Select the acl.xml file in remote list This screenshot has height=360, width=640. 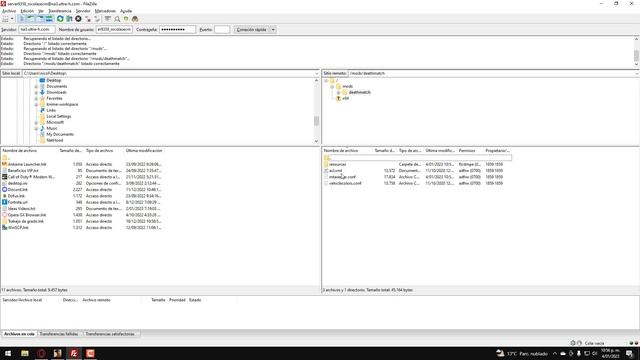click(x=336, y=171)
